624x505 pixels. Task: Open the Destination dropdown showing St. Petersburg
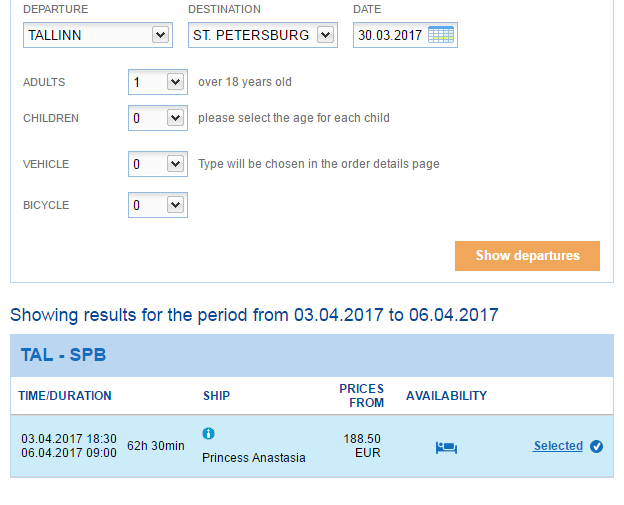[x=262, y=35]
